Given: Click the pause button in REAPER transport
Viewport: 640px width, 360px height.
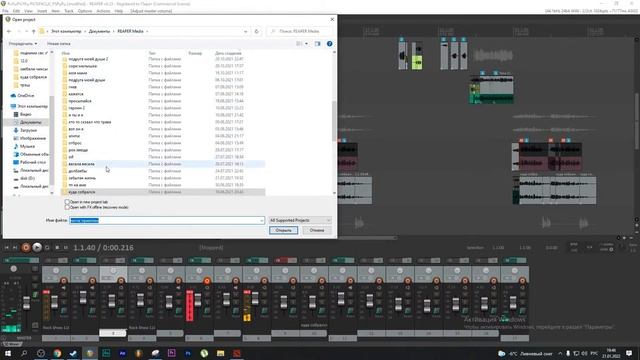Looking at the screenshot, I should [x=65, y=247].
